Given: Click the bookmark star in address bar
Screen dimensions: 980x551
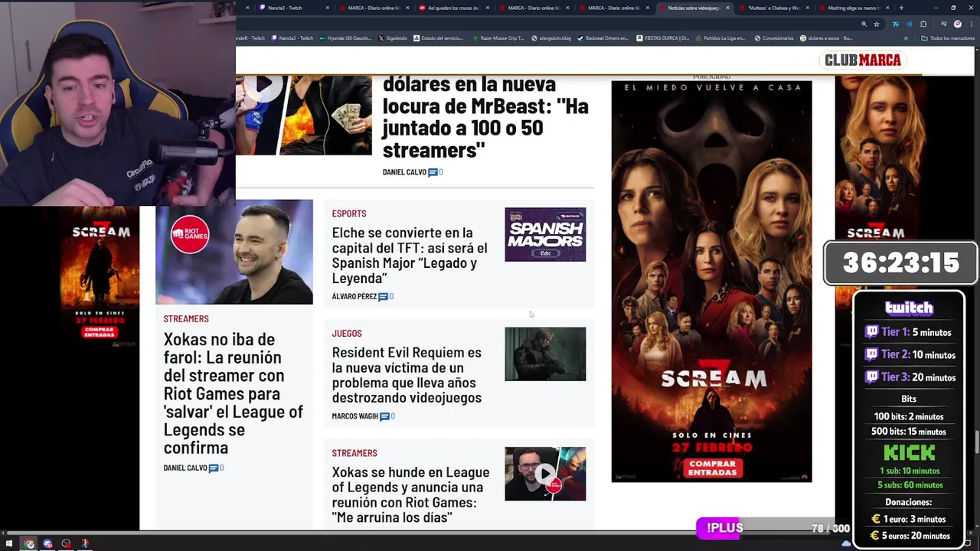Looking at the screenshot, I should pyautogui.click(x=877, y=24).
